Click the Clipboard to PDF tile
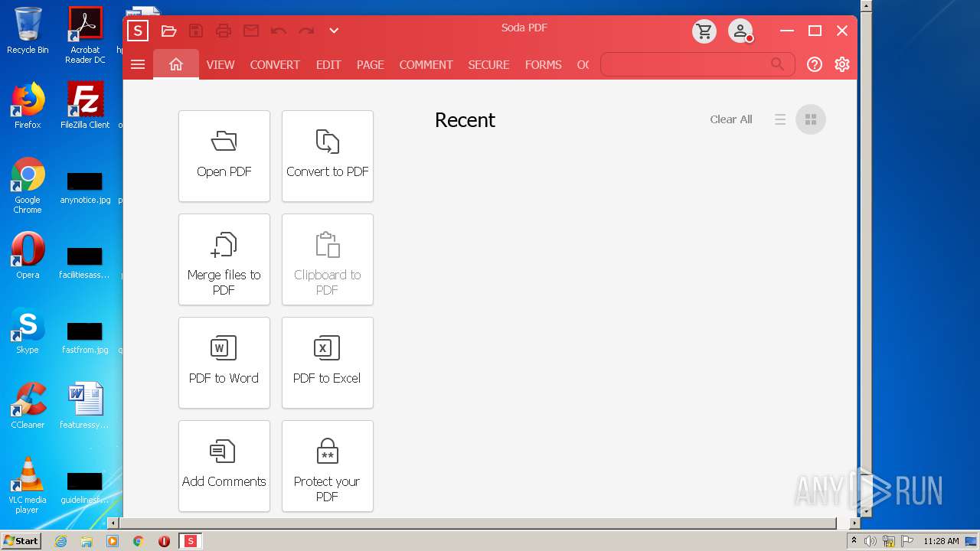Image resolution: width=980 pixels, height=551 pixels. coord(328,259)
